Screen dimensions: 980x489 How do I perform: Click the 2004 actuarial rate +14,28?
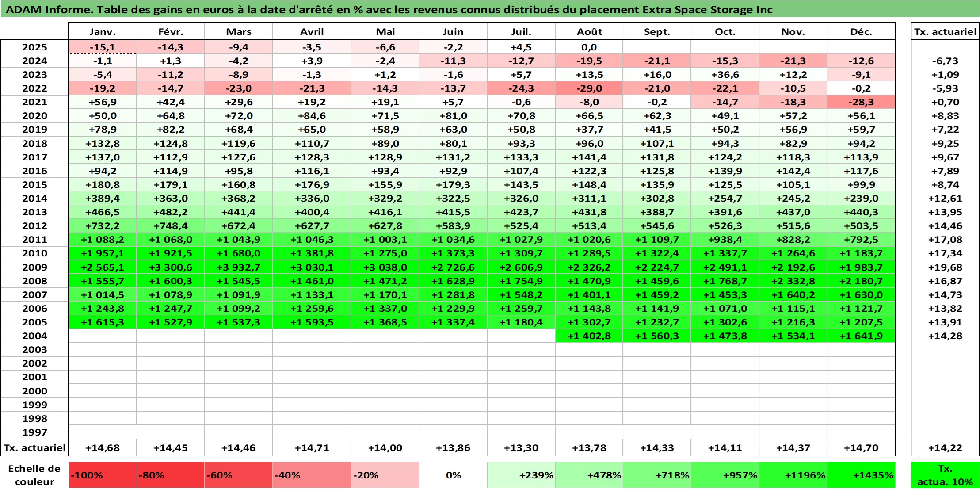pos(945,336)
